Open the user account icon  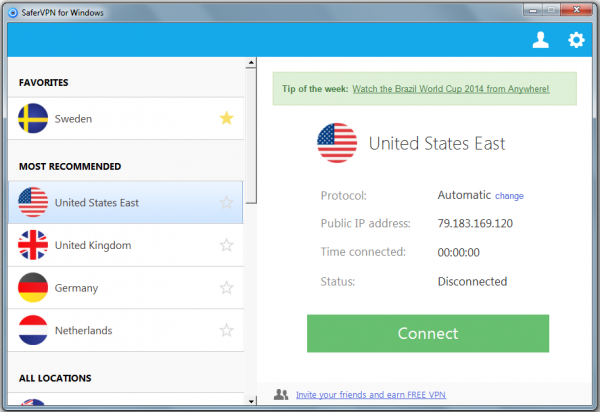pyautogui.click(x=540, y=40)
